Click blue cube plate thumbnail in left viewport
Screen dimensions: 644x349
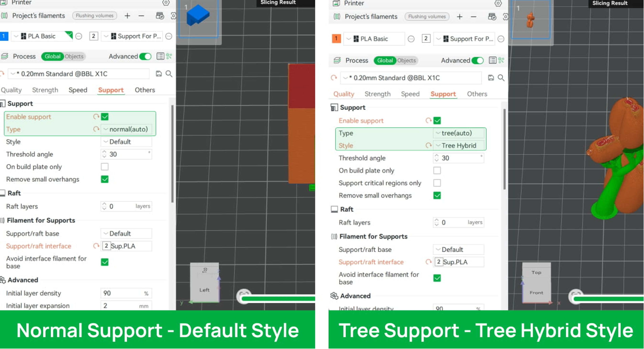(198, 19)
